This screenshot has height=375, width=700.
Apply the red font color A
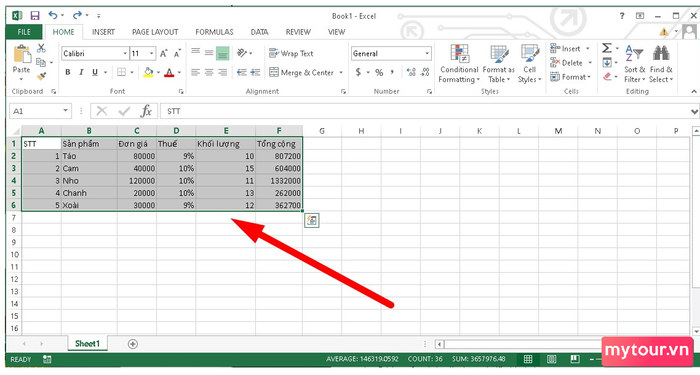[169, 72]
